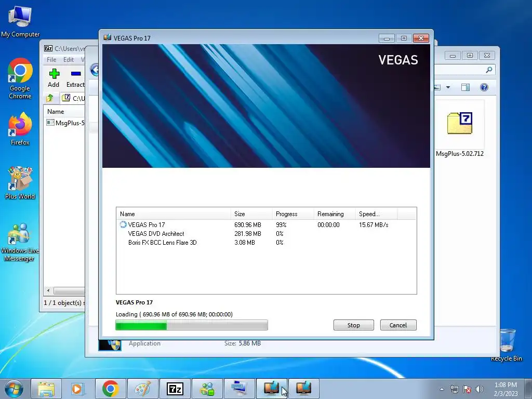532x399 pixels.
Task: Click the VEGAS Pro 17 title bar icon
Action: tap(108, 37)
